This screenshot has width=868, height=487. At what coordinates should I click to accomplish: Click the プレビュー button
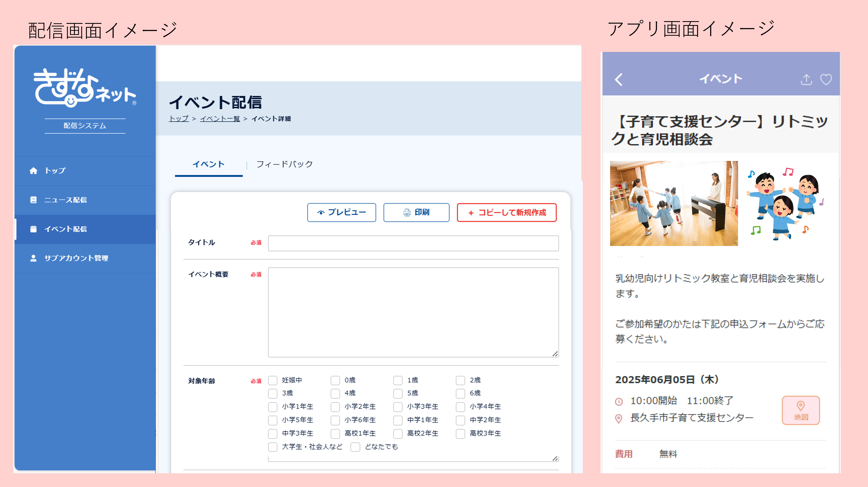(x=341, y=212)
